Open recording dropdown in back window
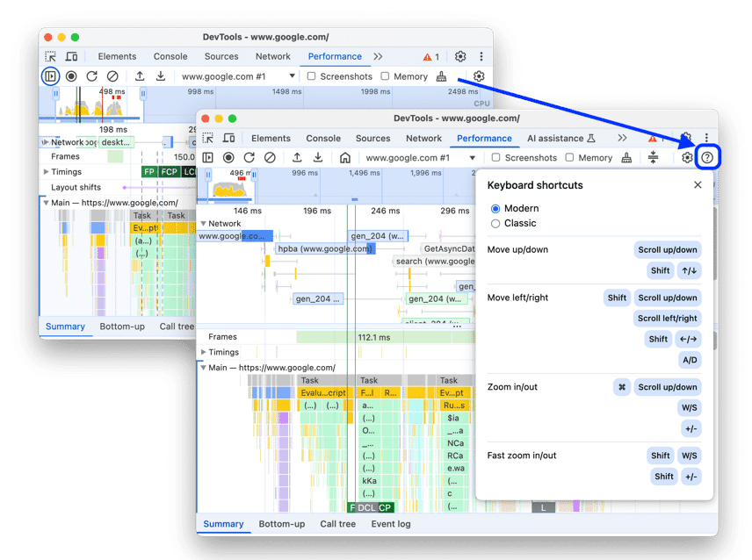This screenshot has height=560, width=752. tap(238, 76)
